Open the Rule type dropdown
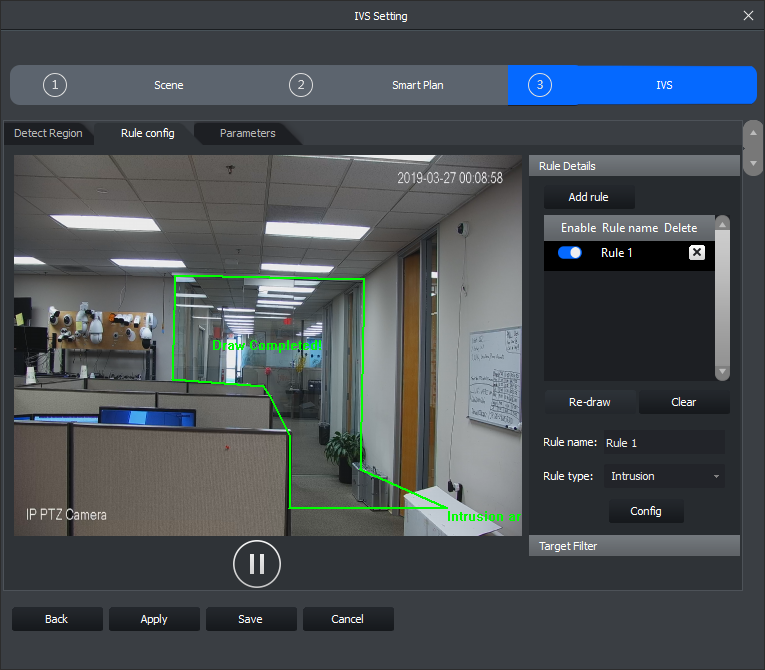This screenshot has width=765, height=670. [x=664, y=476]
